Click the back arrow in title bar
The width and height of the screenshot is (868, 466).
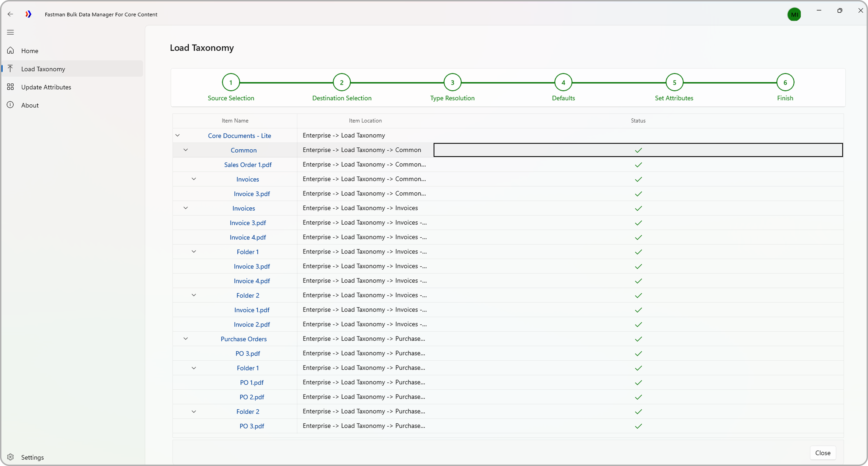10,14
